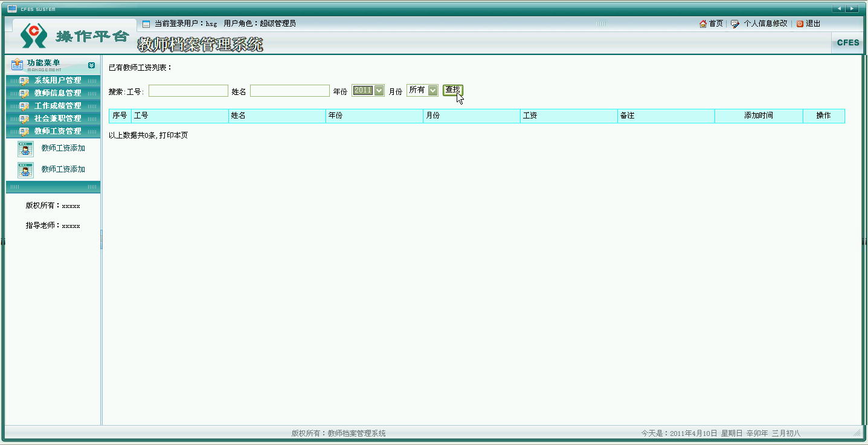
Task: Click the CFES badge in header
Action: tap(848, 43)
